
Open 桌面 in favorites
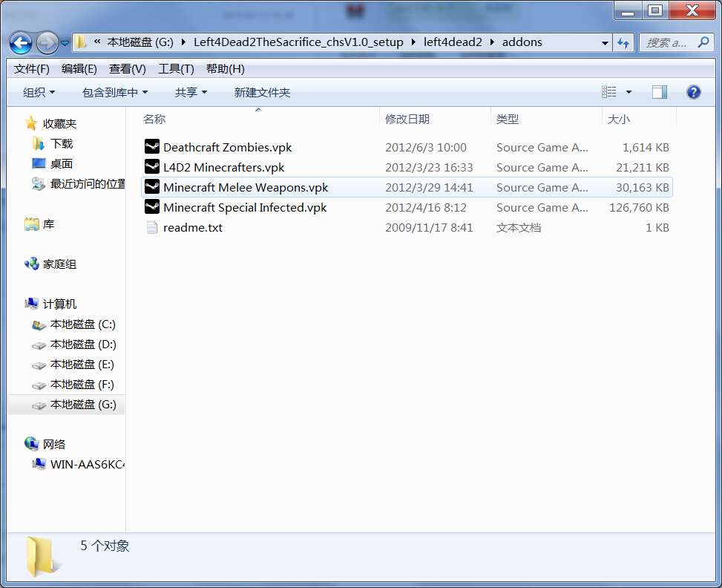click(x=62, y=163)
